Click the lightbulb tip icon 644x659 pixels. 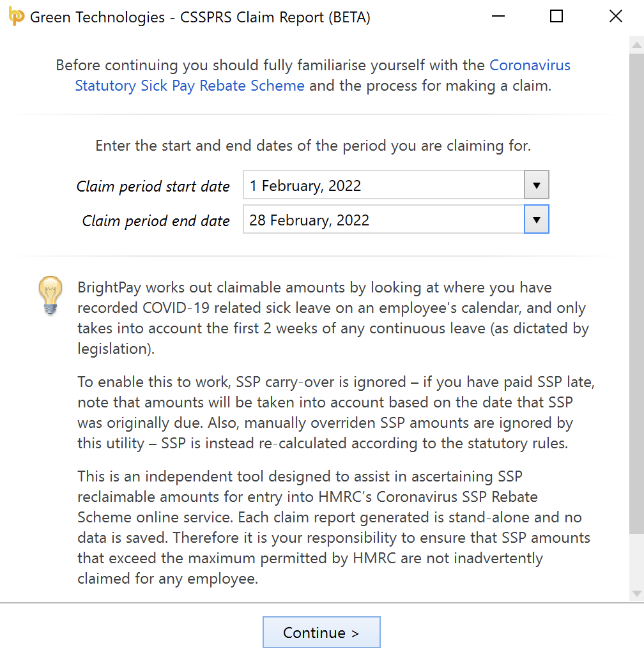coord(50,296)
